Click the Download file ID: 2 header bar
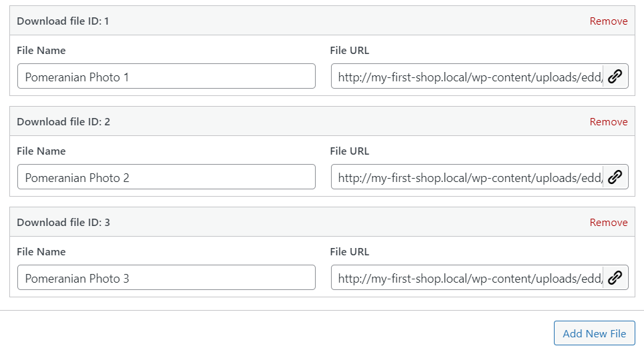 point(322,121)
